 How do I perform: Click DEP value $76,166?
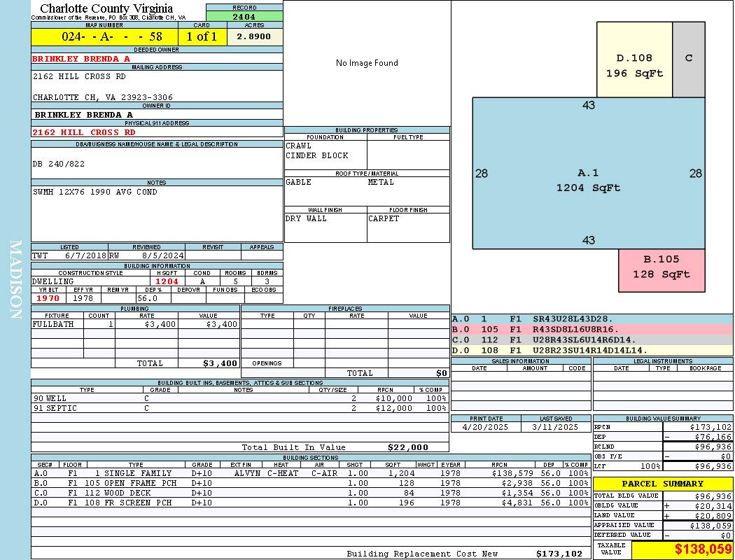click(713, 437)
